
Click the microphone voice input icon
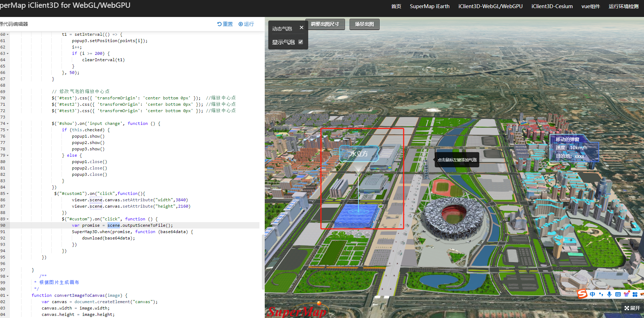point(609,294)
